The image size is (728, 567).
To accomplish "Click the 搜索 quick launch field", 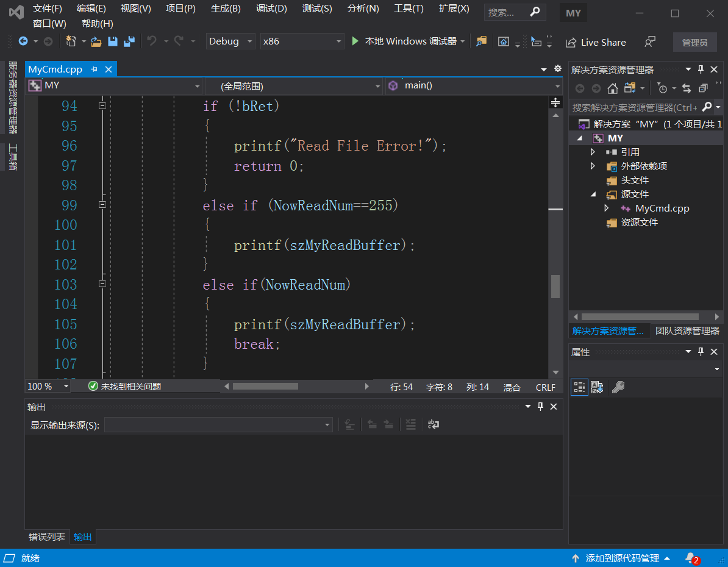I will click(515, 13).
